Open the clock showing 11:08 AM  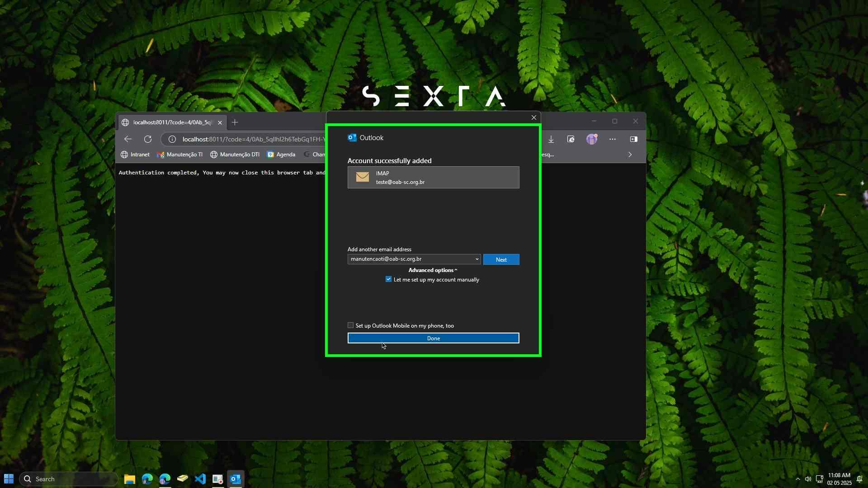click(840, 479)
